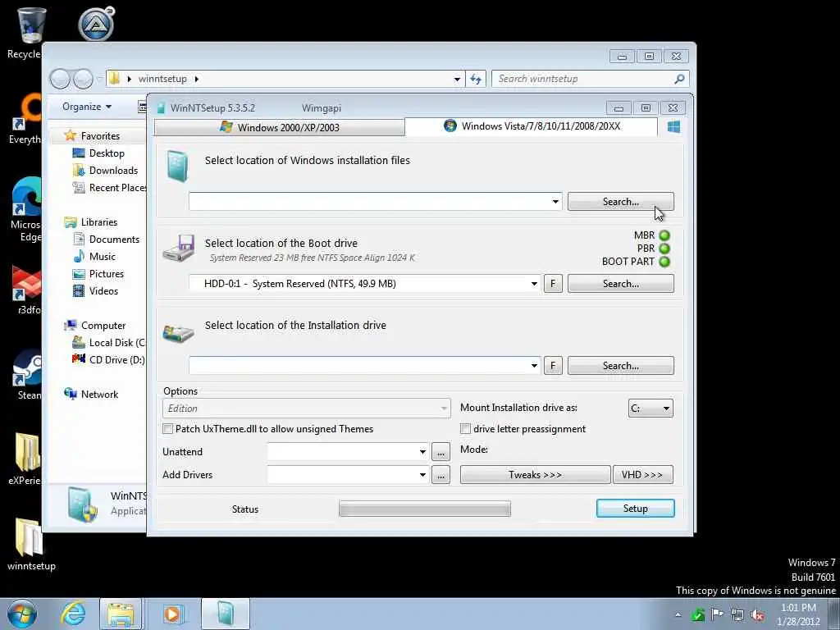
Task: Click Search for installation files
Action: tap(620, 202)
